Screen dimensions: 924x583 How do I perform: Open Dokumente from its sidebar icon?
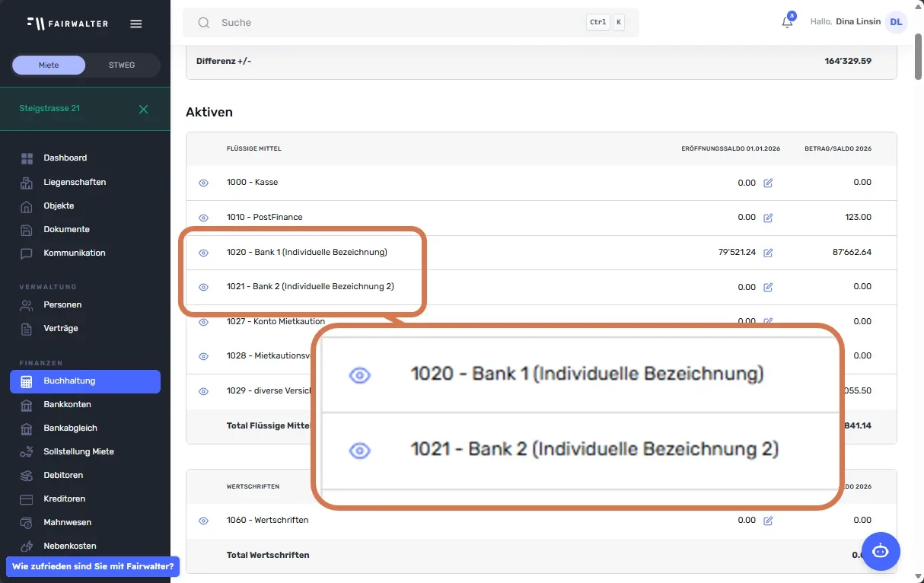coord(27,230)
